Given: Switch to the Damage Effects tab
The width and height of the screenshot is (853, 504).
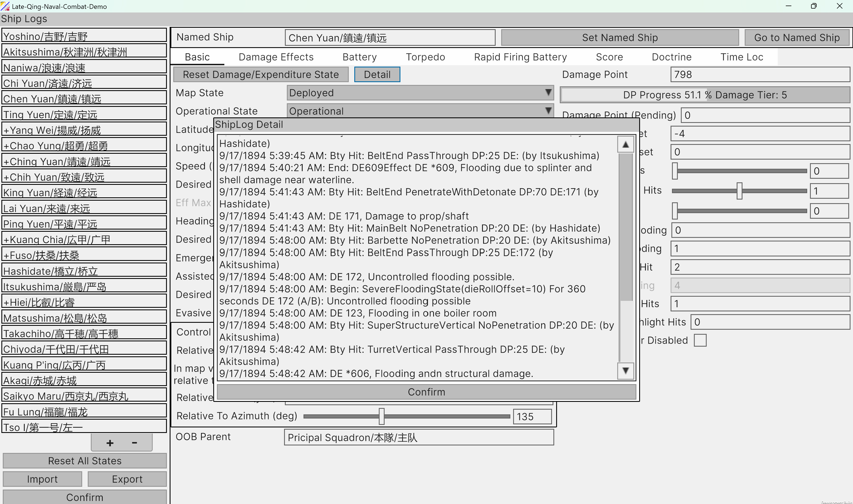Looking at the screenshot, I should point(276,57).
